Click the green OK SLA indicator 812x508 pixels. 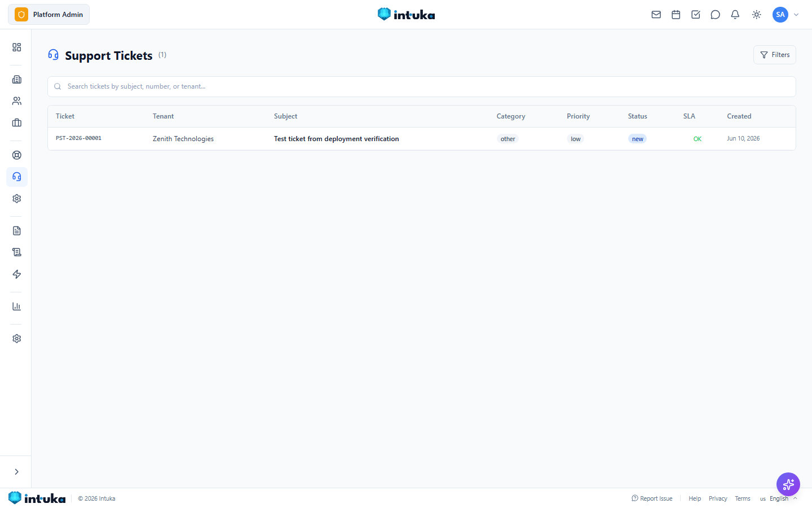[x=698, y=139]
